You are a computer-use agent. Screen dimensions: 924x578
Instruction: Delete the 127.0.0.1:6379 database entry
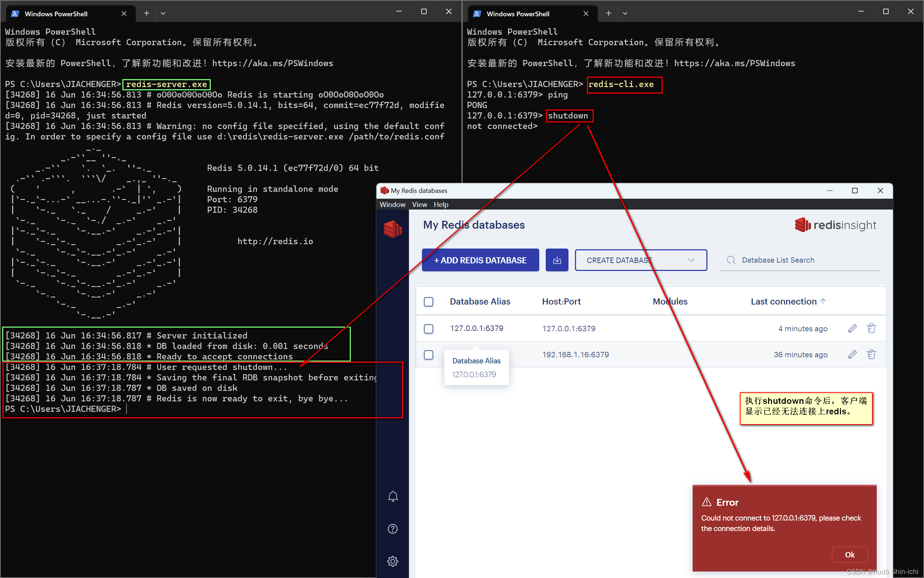pyautogui.click(x=871, y=328)
